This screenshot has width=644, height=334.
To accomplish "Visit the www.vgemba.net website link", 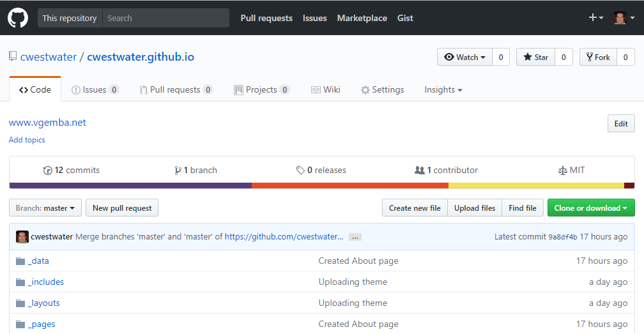I will pos(47,122).
